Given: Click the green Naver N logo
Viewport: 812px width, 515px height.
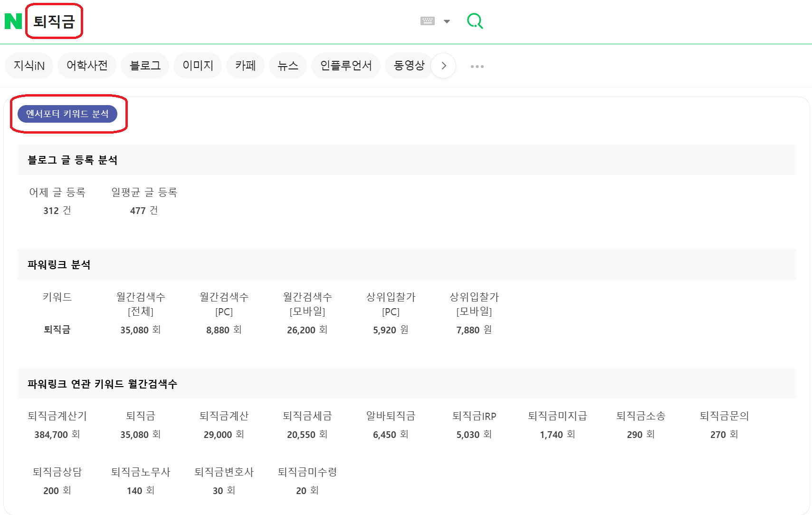Looking at the screenshot, I should [14, 20].
